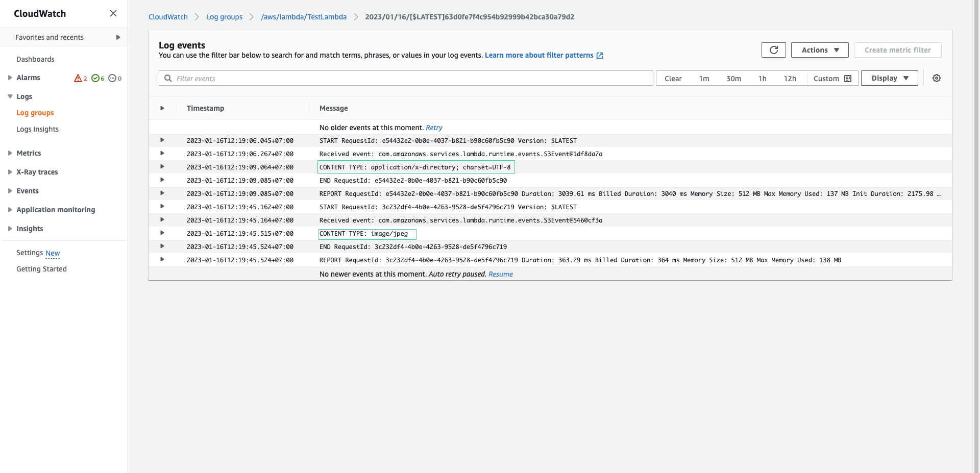980x473 pixels.
Task: Click Retry to load older events
Action: point(434,128)
